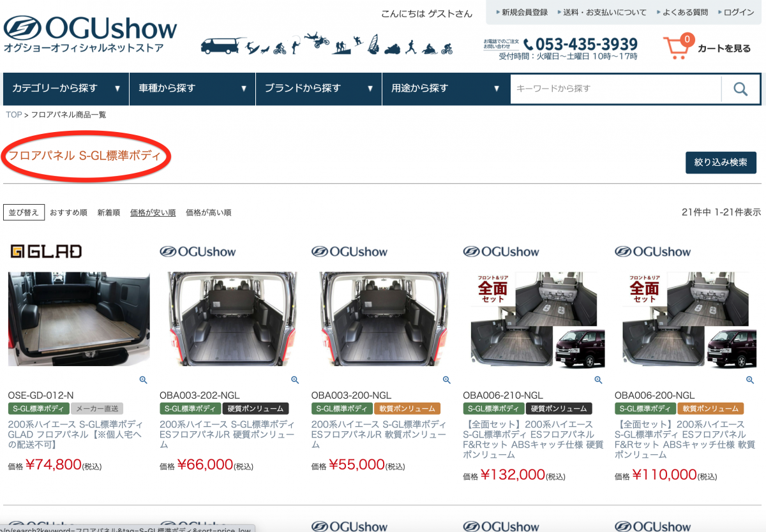Open GLAD floor panel product thumbnail
766x532 pixels.
[x=79, y=319]
